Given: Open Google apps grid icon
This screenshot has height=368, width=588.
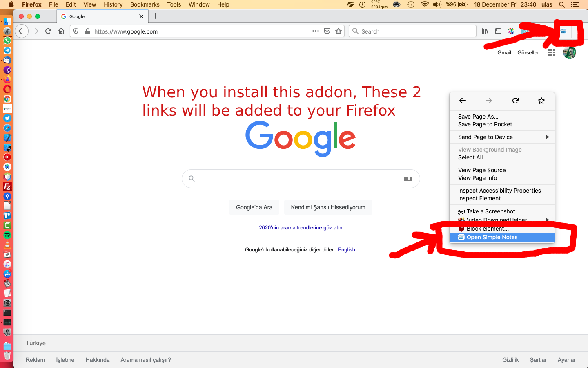Looking at the screenshot, I should click(x=551, y=52).
